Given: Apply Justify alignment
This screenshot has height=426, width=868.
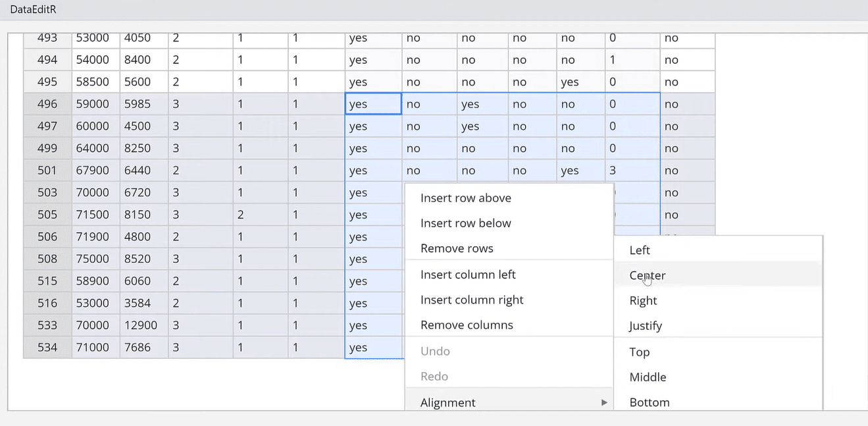Looking at the screenshot, I should (x=718, y=325).
